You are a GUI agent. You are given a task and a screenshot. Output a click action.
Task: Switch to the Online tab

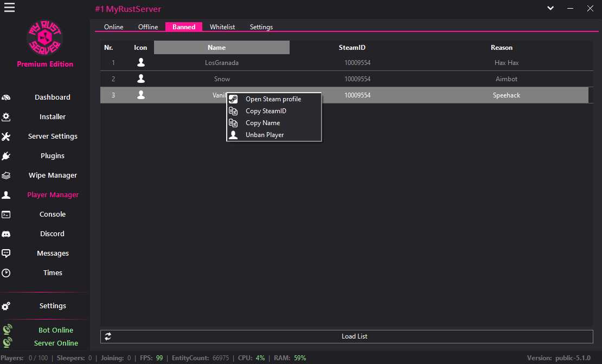point(114,27)
